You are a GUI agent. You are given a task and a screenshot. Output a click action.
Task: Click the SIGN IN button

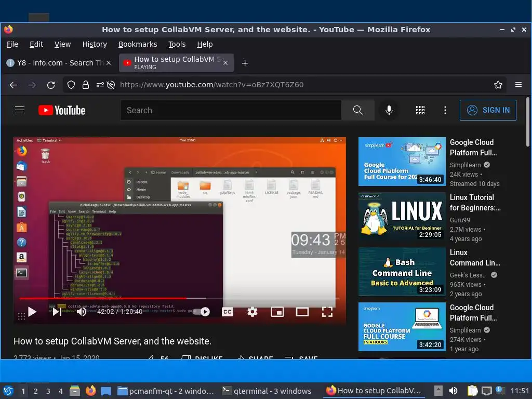(x=488, y=110)
